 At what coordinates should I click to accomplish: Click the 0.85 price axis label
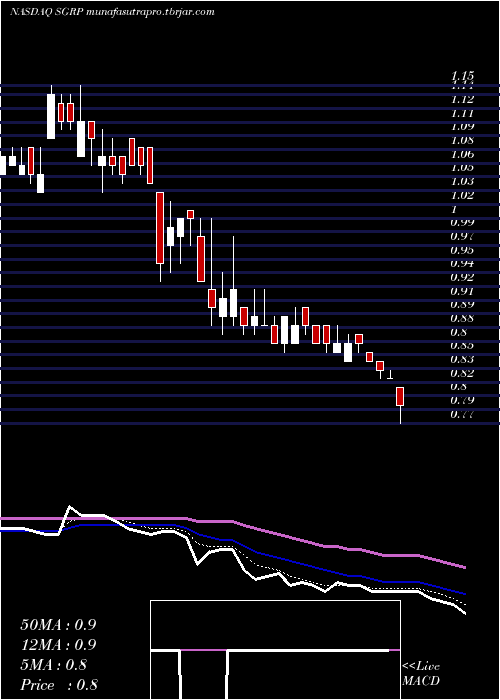462,346
